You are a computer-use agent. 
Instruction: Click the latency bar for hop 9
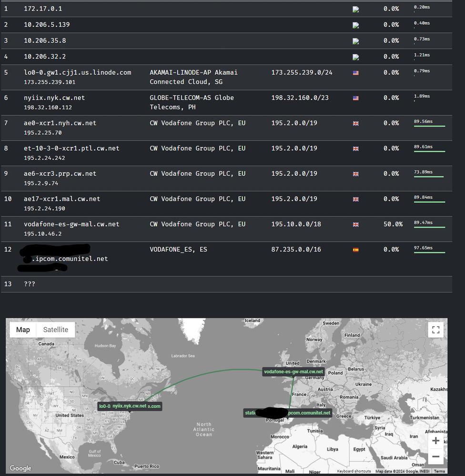tap(429, 177)
